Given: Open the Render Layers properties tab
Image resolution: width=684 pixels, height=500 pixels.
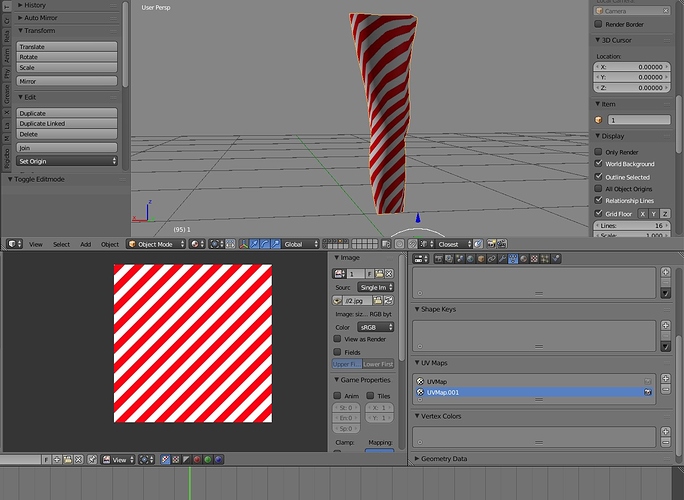Looking at the screenshot, I should pyautogui.click(x=449, y=259).
